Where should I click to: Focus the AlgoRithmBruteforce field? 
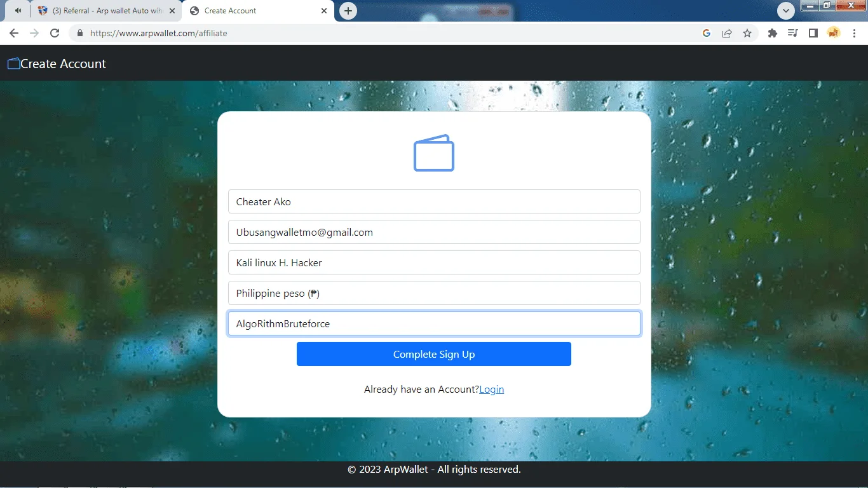coord(434,323)
